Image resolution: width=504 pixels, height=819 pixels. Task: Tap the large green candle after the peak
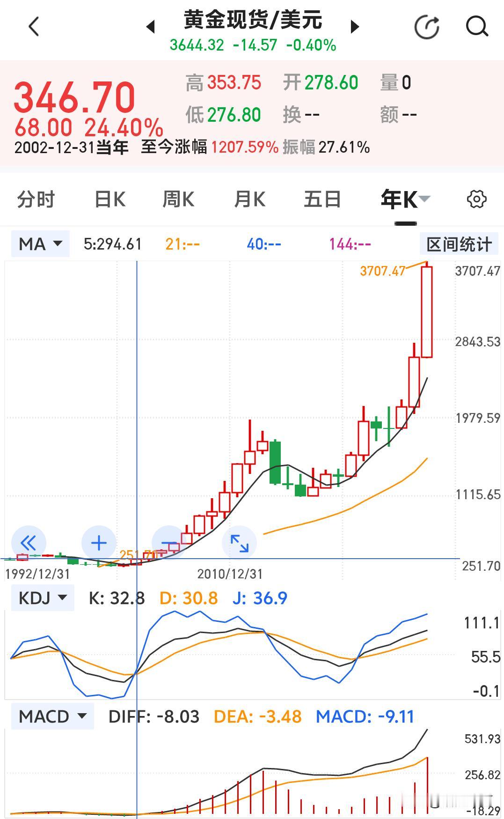(x=275, y=462)
